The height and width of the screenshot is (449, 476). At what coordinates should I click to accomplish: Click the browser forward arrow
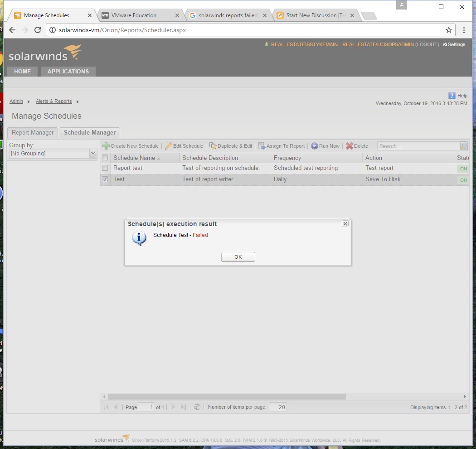pyautogui.click(x=25, y=30)
